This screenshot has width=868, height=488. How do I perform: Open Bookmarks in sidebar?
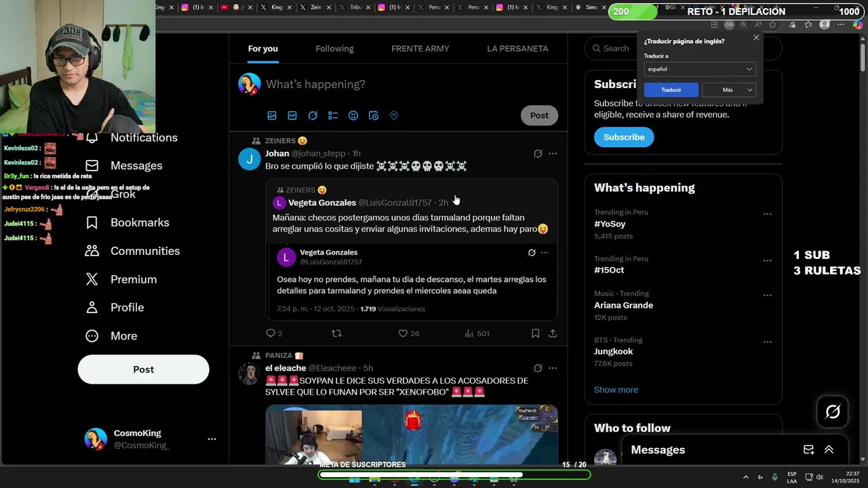(x=127, y=223)
